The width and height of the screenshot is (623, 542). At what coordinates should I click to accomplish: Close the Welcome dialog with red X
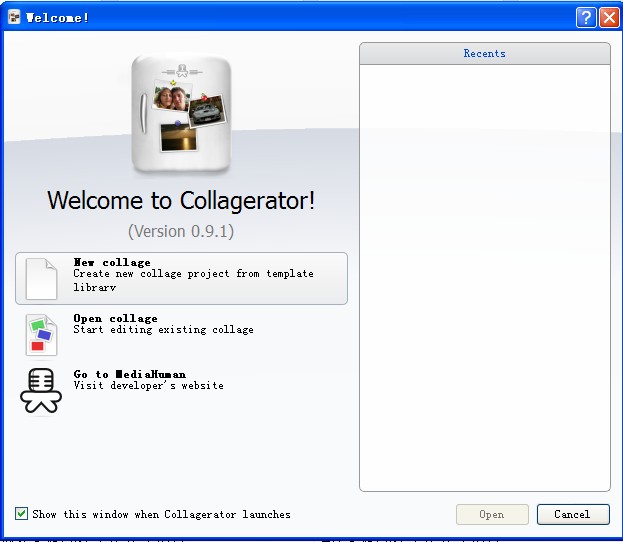coord(609,17)
